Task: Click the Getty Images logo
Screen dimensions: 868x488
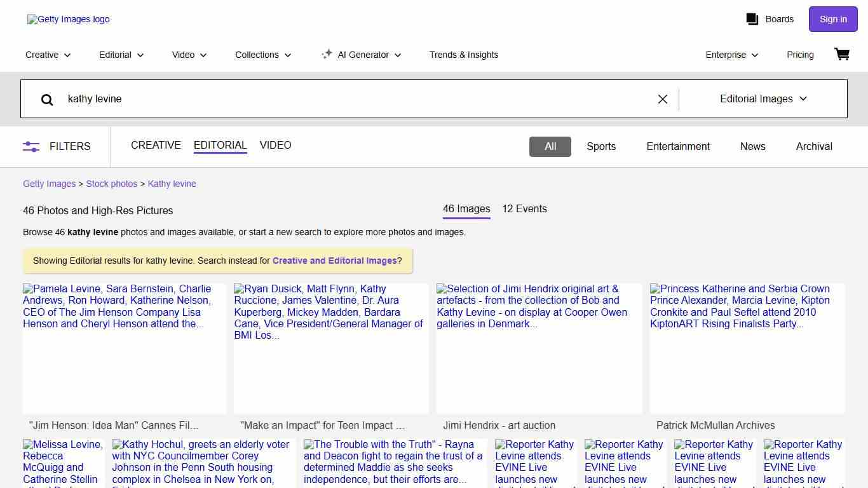Action: tap(69, 19)
